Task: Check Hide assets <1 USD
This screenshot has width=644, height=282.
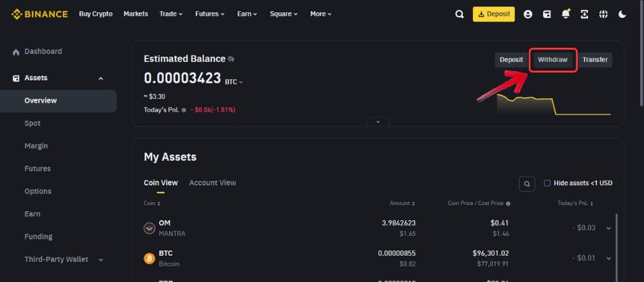Action: point(547,183)
